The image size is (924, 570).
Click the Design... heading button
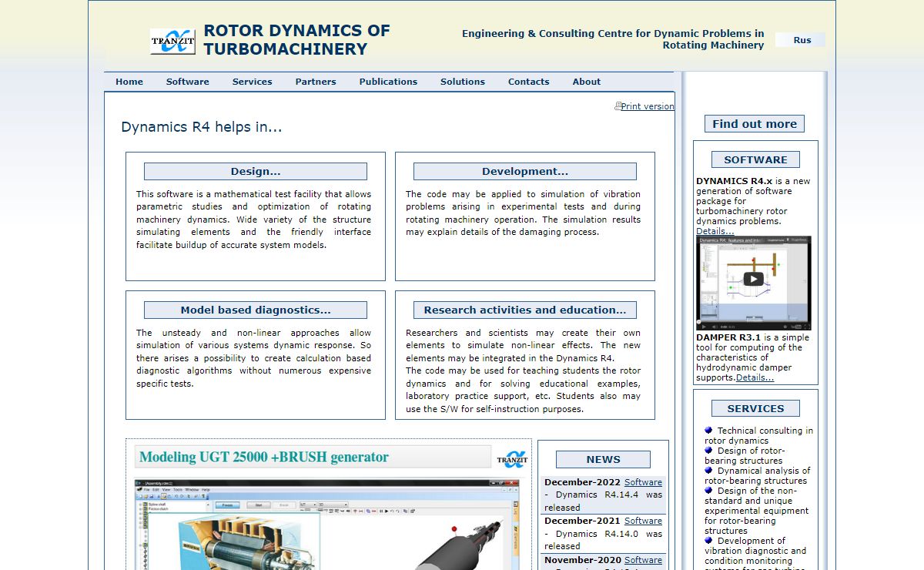pos(256,172)
